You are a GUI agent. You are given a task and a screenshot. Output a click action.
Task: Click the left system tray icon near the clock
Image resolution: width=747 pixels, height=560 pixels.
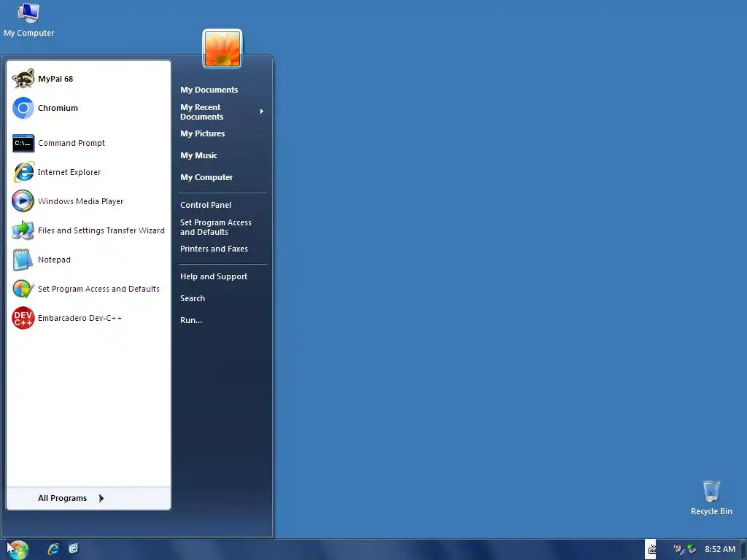coord(678,549)
